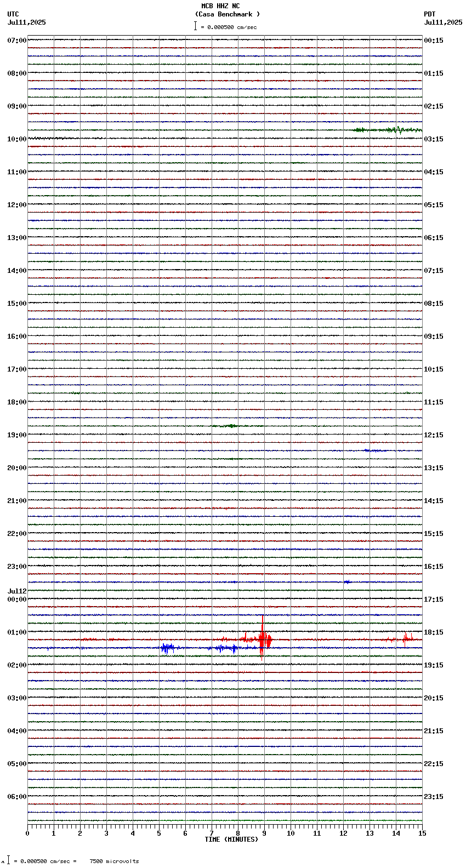Click the scale label '= 0.000500 cm/sec' at top
Viewport: 466px width, 868px height.
pyautogui.click(x=229, y=27)
